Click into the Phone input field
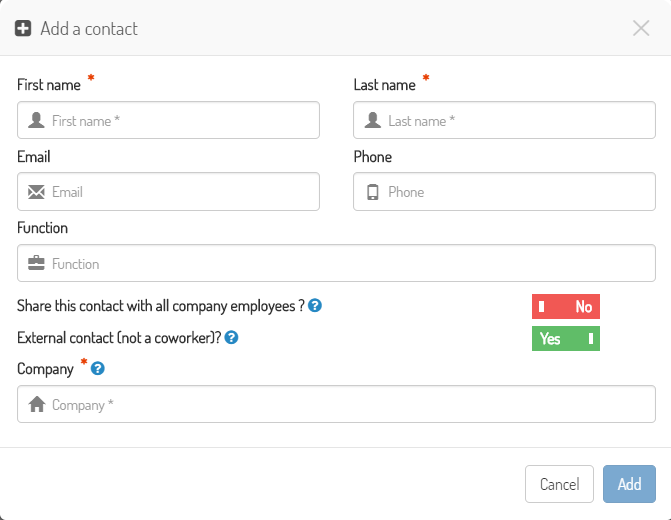Image resolution: width=671 pixels, height=520 pixels. [x=504, y=192]
